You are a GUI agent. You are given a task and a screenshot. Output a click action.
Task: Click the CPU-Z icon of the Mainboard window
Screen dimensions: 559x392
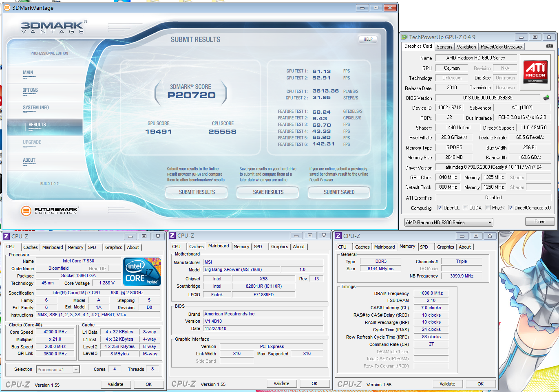[x=172, y=236]
